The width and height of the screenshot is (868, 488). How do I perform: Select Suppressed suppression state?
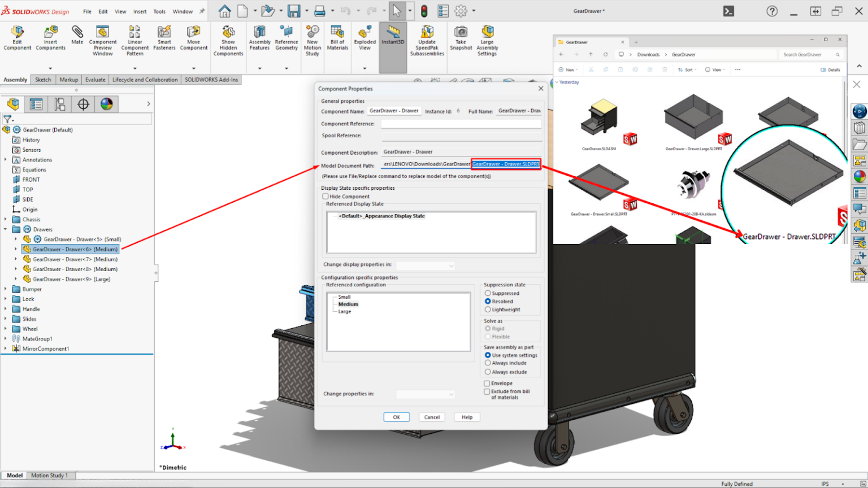(488, 293)
